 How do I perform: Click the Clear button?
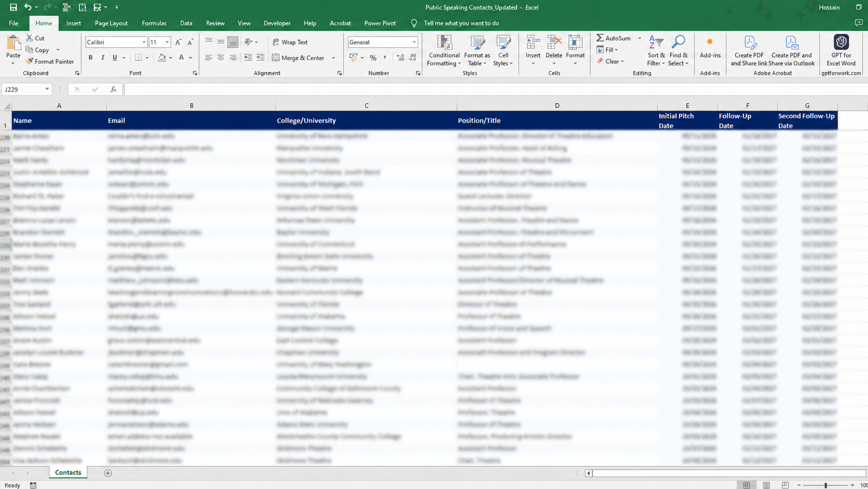[611, 61]
